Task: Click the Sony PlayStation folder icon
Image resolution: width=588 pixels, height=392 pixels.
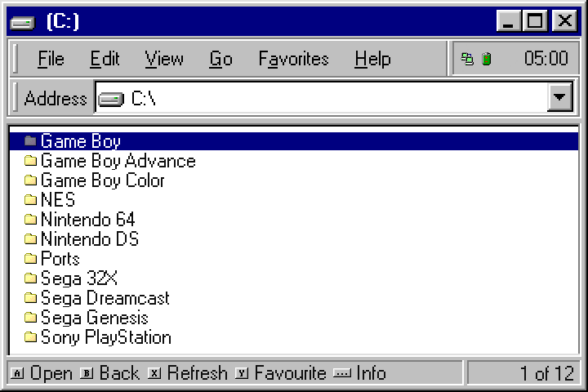Action: [30, 336]
